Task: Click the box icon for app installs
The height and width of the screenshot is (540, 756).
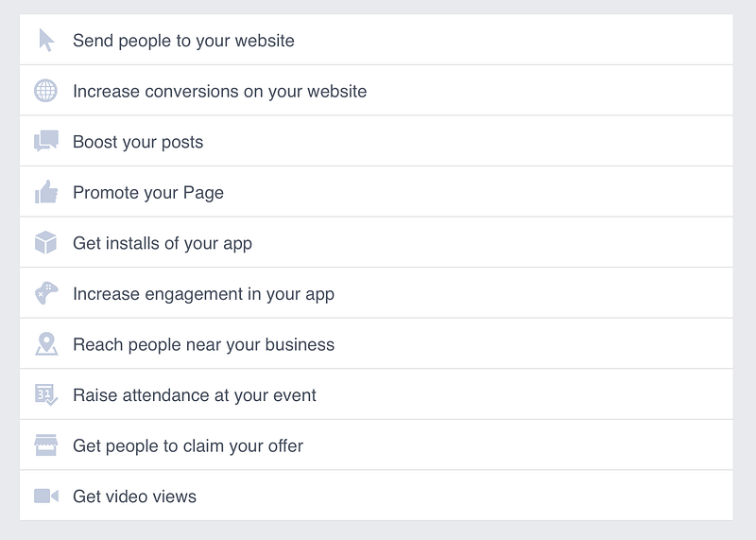Action: (x=45, y=242)
